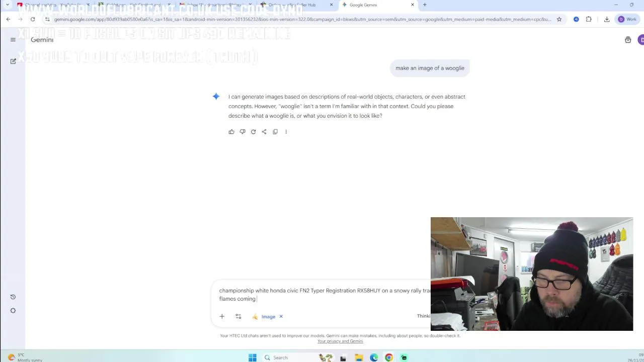Close the Google Gemini tab
This screenshot has width=644, height=362.
pos(413,5)
